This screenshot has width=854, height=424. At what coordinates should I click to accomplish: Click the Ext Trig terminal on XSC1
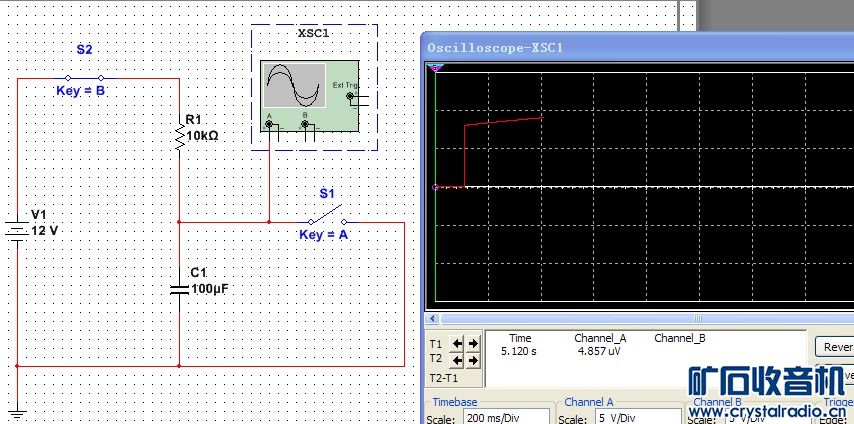pos(349,97)
